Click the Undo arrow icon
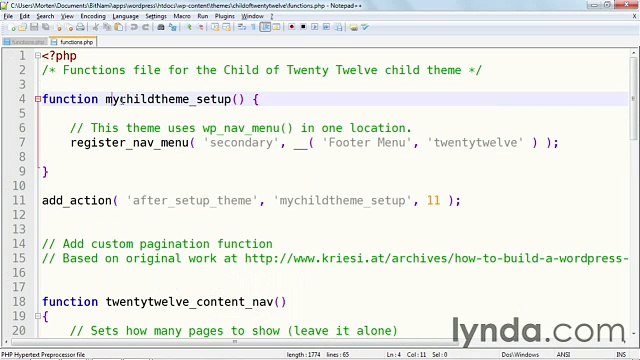Image resolution: width=640 pixels, height=360 pixels. [x=134, y=27]
